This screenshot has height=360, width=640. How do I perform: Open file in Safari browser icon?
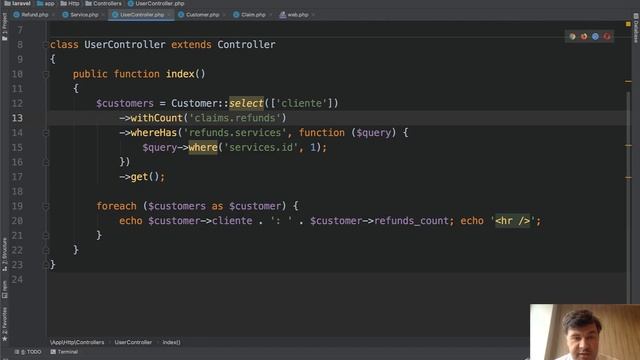(596, 36)
